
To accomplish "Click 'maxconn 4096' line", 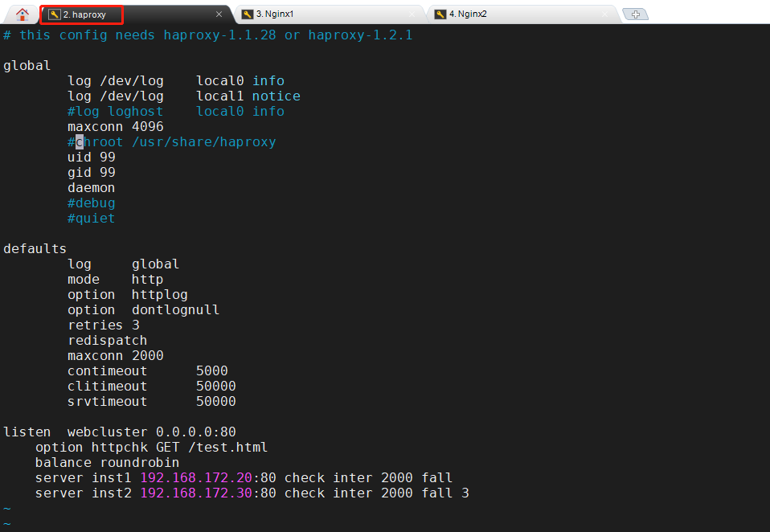I will [x=116, y=127].
